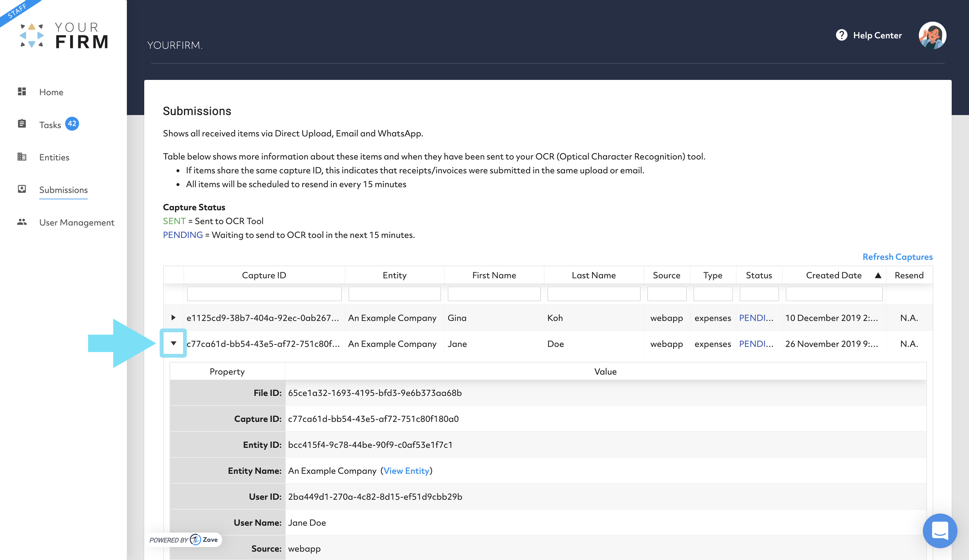Open the User Management menu item

point(77,223)
